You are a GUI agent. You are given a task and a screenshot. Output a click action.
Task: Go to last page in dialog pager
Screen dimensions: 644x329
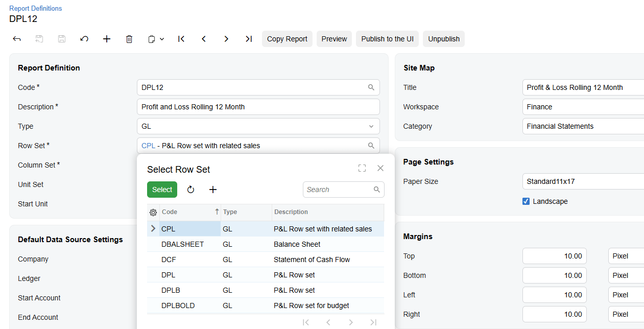pyautogui.click(x=373, y=322)
